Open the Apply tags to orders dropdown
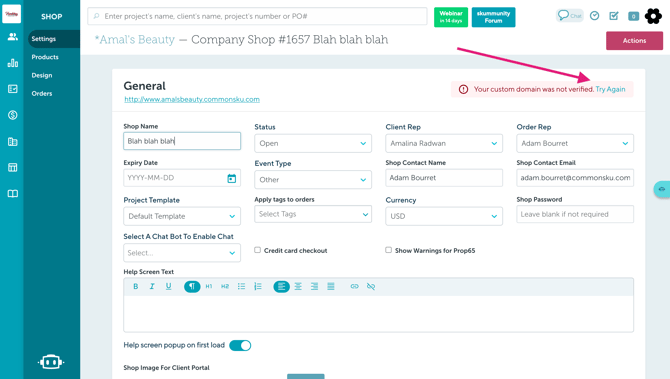The image size is (670, 379). coord(313,214)
